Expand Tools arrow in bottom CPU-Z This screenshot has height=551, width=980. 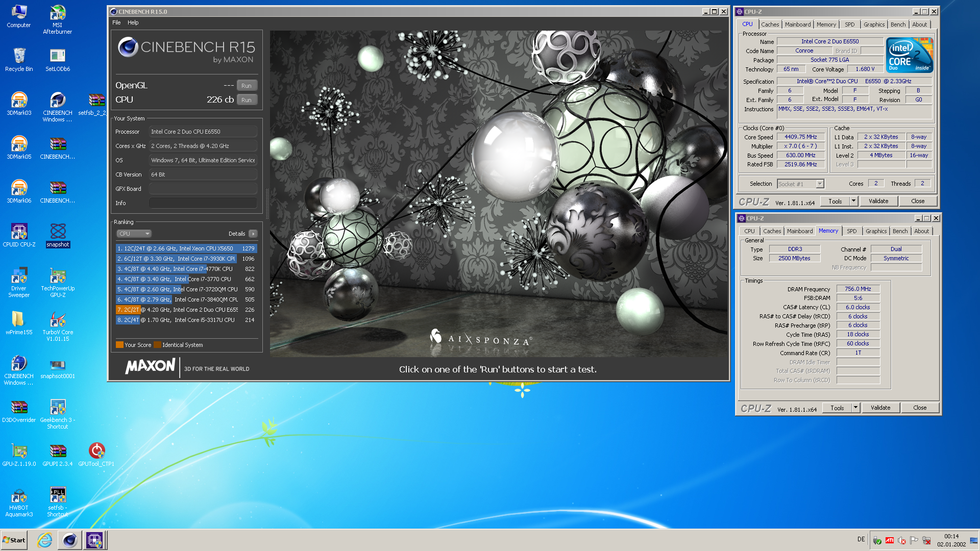[x=855, y=408]
